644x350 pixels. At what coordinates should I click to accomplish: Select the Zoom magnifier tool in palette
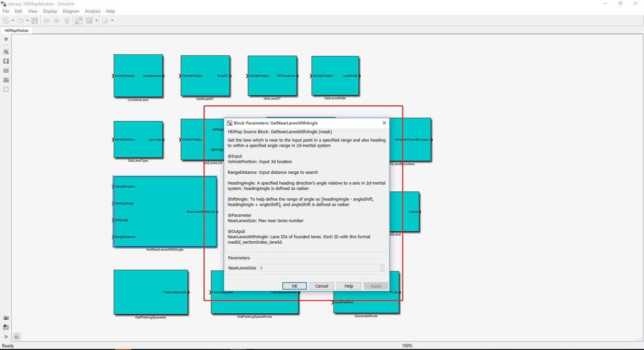(x=6, y=52)
